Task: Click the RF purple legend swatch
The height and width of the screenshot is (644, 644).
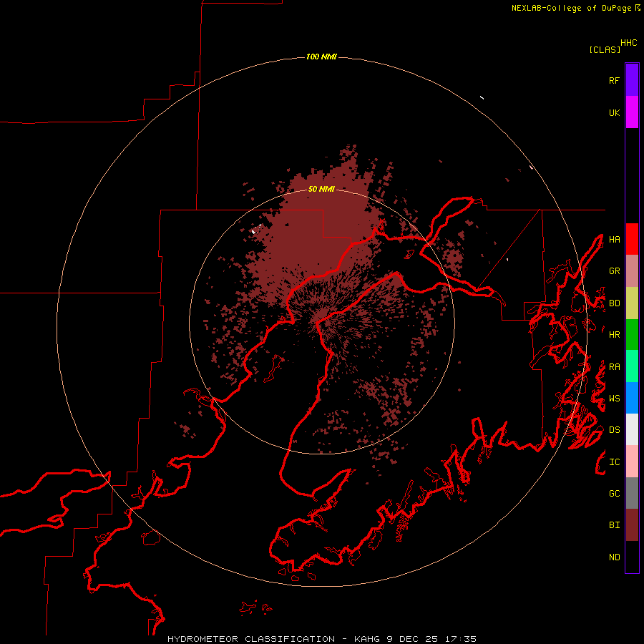Action: (x=632, y=80)
